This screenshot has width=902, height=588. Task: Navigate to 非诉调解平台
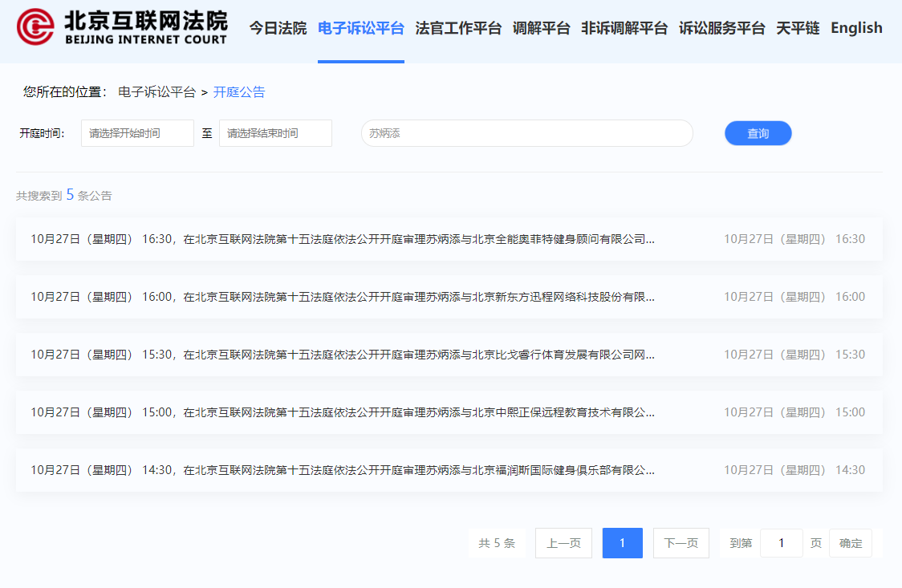624,28
